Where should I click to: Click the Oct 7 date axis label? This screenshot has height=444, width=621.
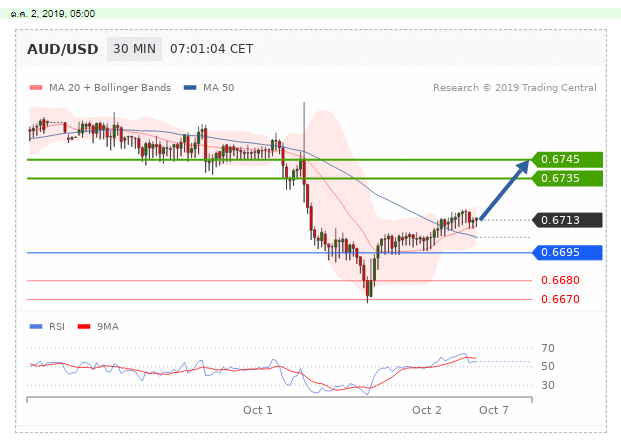[x=493, y=410]
